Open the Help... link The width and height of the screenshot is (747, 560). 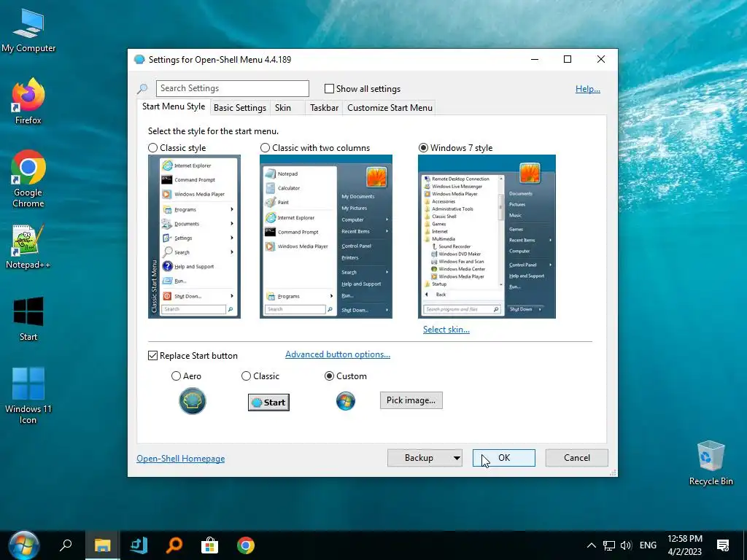tap(587, 88)
